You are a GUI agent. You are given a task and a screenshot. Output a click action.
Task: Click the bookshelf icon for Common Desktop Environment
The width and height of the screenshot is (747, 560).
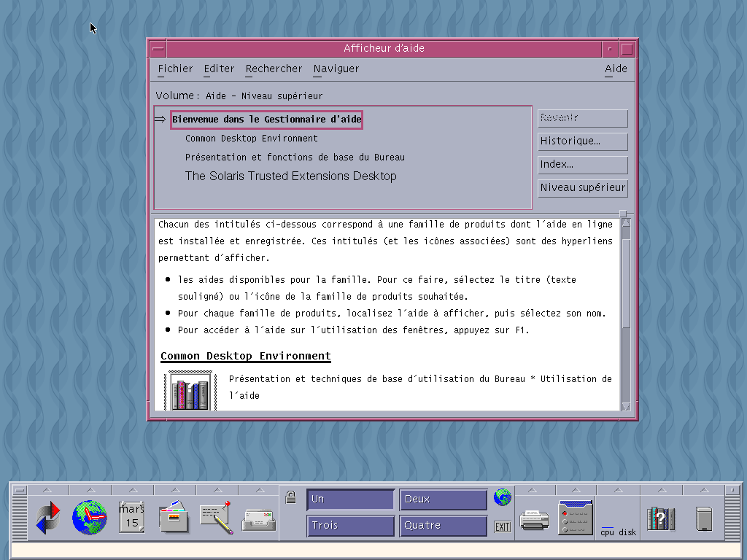tap(190, 392)
